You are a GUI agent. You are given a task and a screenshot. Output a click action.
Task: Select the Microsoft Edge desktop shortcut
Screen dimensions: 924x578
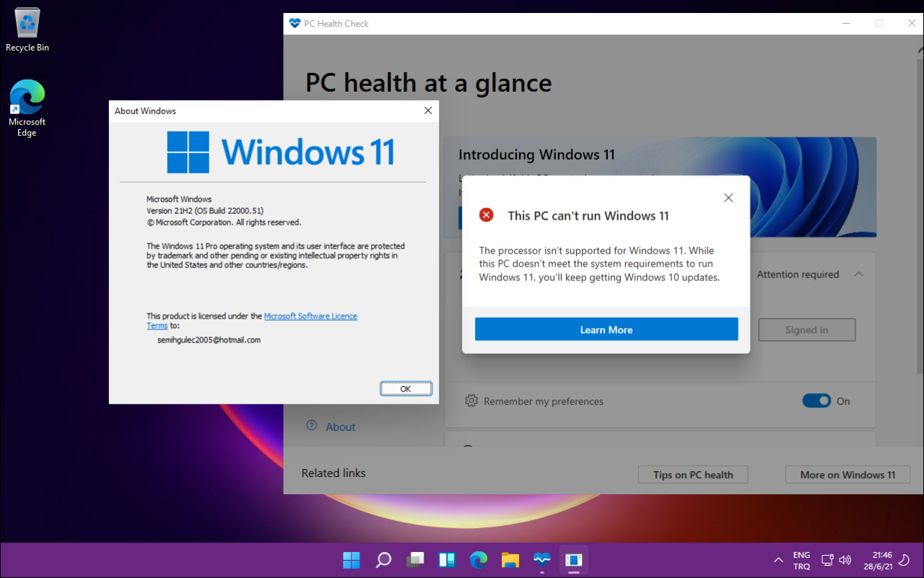(x=27, y=108)
